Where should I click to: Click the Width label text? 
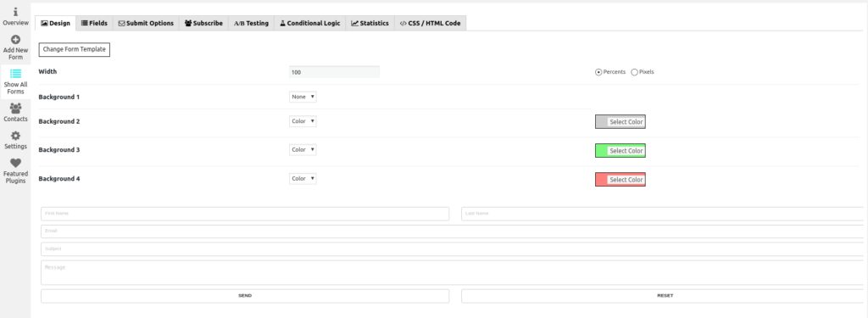click(x=47, y=71)
